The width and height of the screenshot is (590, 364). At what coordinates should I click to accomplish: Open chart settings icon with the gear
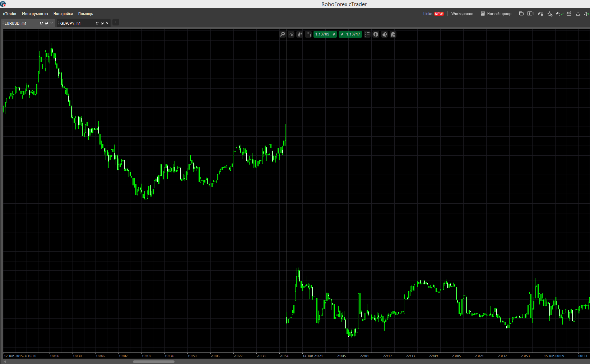[291, 34]
